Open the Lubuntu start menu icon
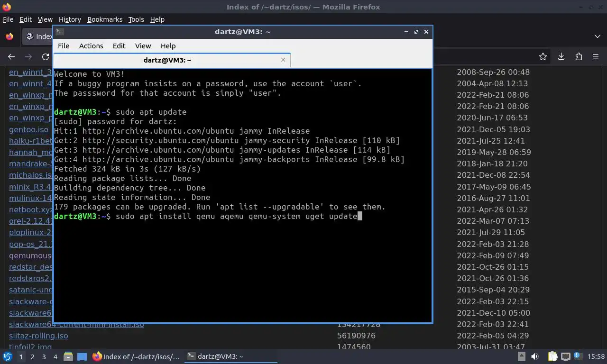 pos(8,356)
